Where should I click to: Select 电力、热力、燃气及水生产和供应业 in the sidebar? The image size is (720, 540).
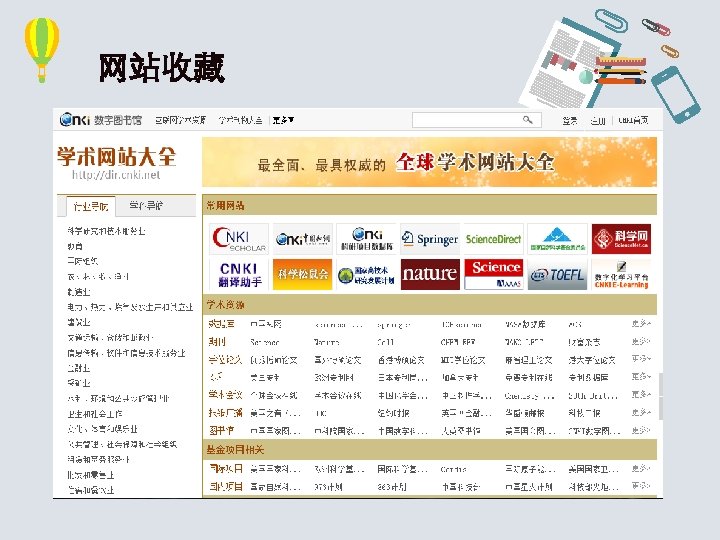[130, 307]
